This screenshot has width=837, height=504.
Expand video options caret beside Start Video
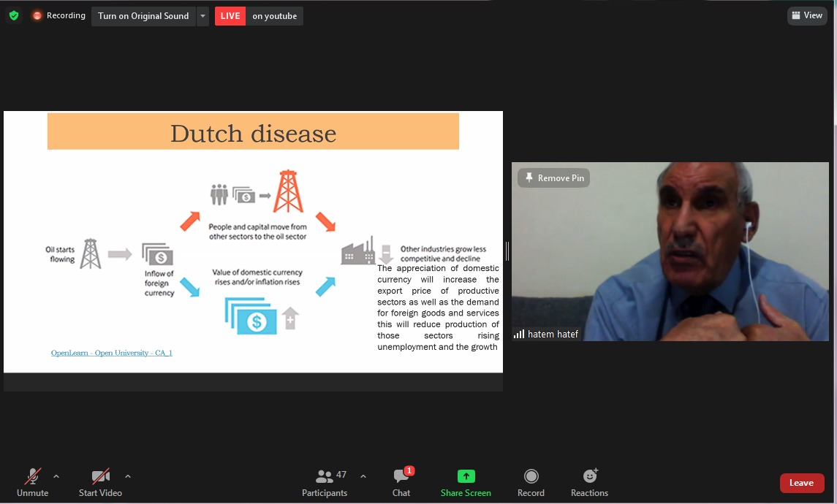point(128,476)
